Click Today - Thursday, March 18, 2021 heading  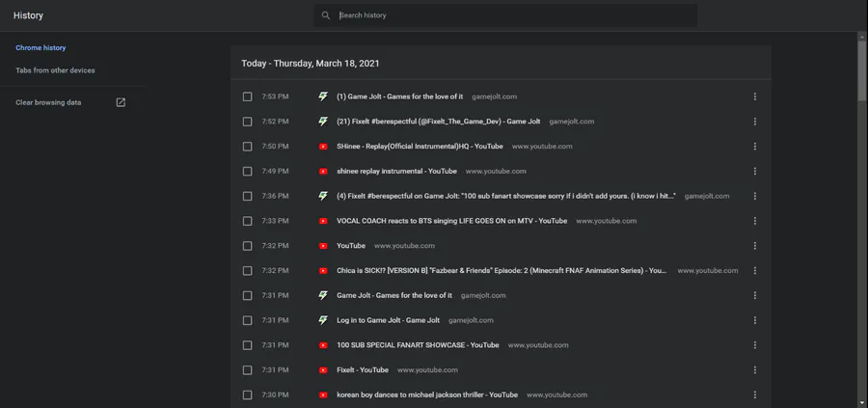point(310,63)
